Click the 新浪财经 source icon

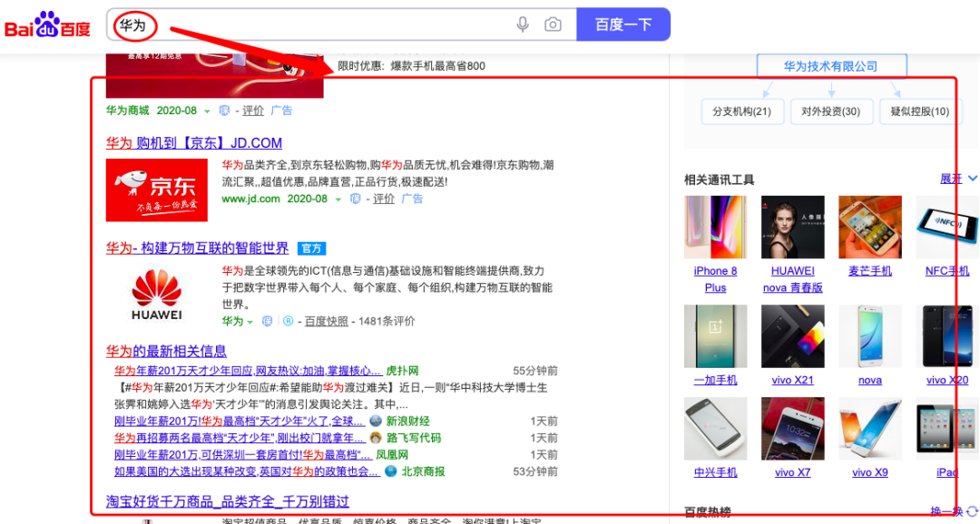pyautogui.click(x=376, y=421)
